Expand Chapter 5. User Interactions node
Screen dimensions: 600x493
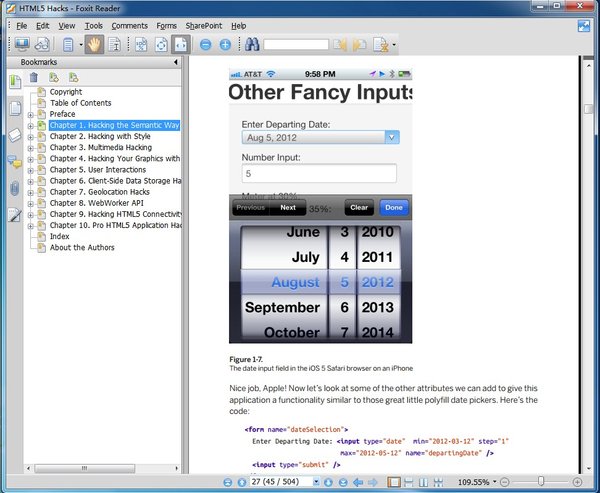coord(31,170)
